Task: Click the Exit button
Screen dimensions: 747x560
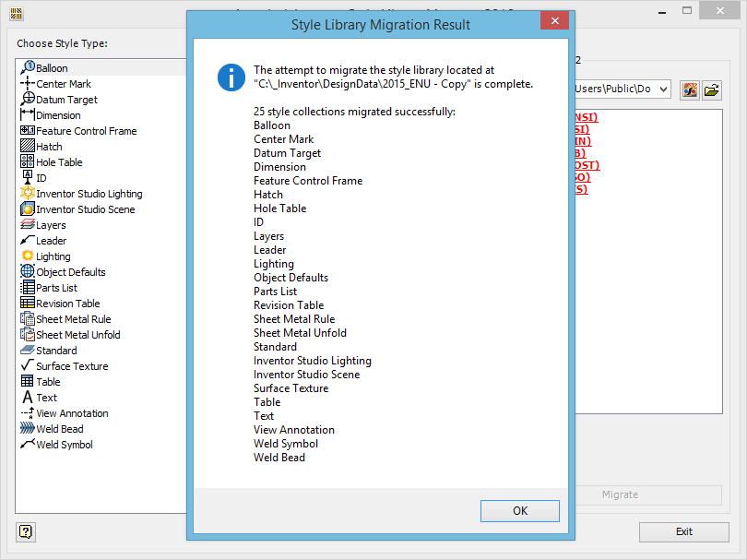Action: 683,531
